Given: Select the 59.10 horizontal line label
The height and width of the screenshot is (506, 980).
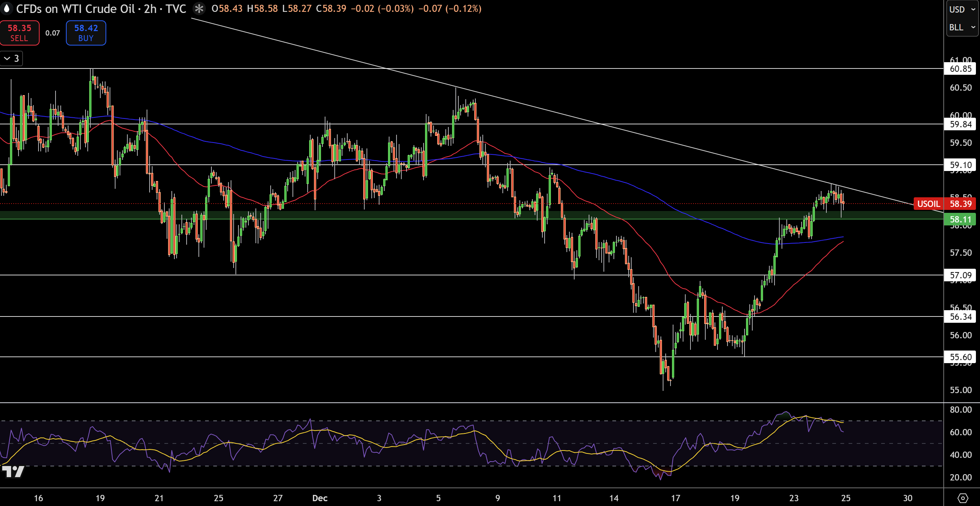Looking at the screenshot, I should [960, 165].
